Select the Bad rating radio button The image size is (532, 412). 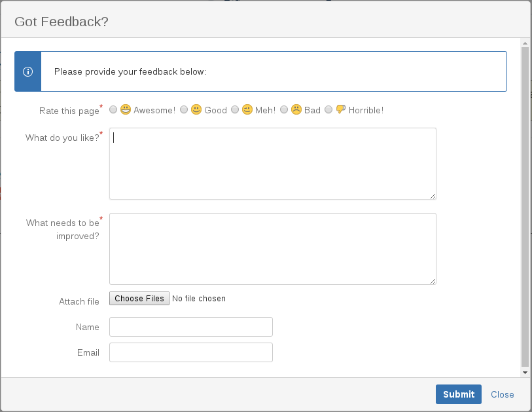[284, 109]
